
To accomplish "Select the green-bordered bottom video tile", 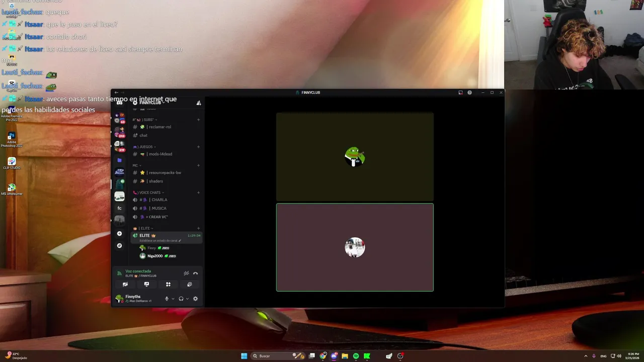I will [x=355, y=247].
